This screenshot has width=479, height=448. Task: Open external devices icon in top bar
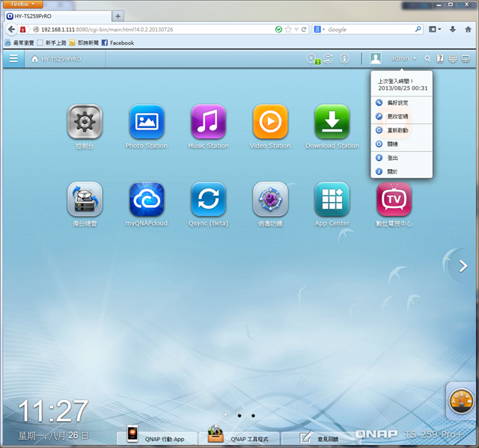[x=328, y=58]
